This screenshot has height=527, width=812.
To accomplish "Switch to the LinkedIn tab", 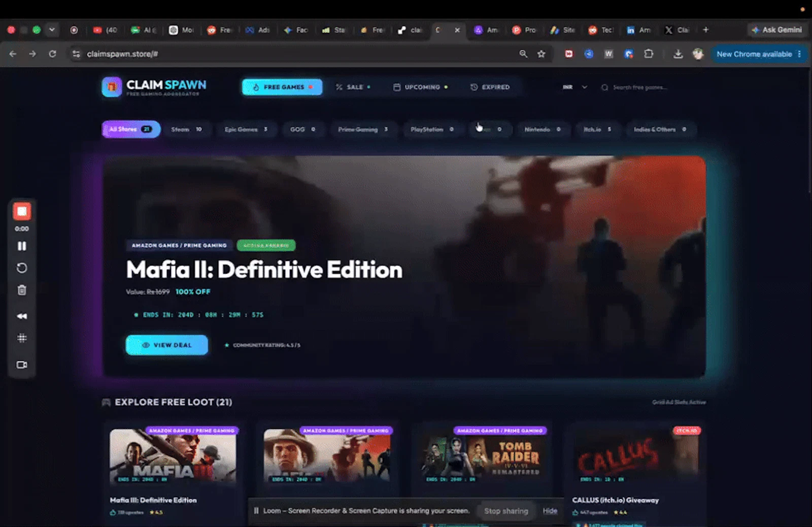I will pos(638,30).
